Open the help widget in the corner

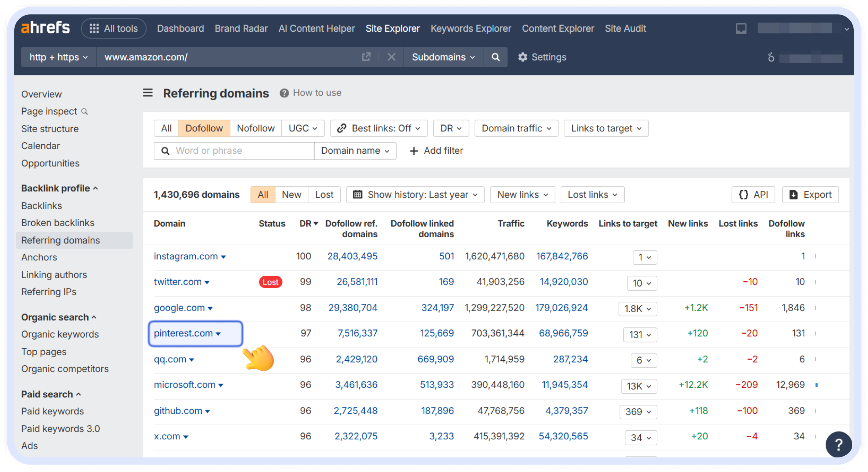tap(839, 444)
